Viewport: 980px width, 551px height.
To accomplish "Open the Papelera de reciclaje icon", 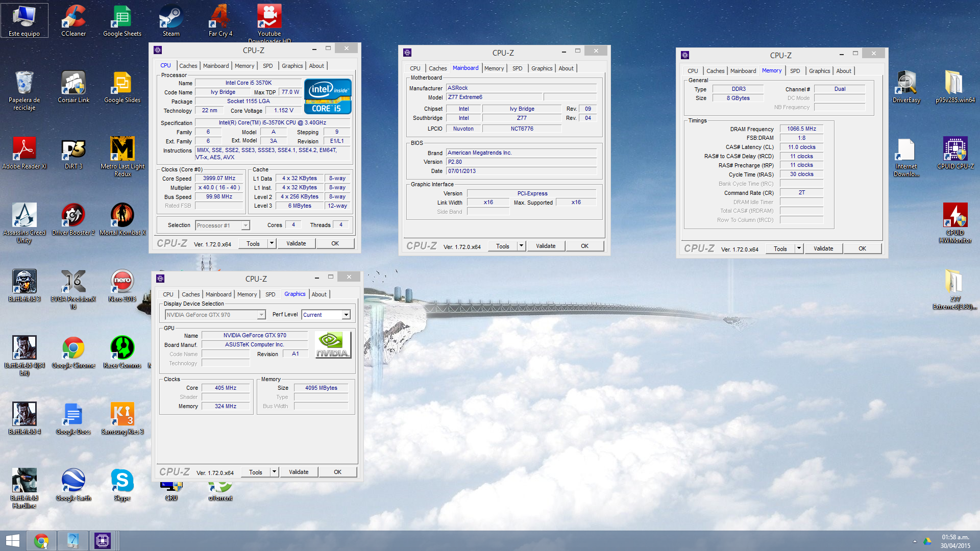I will [24, 90].
